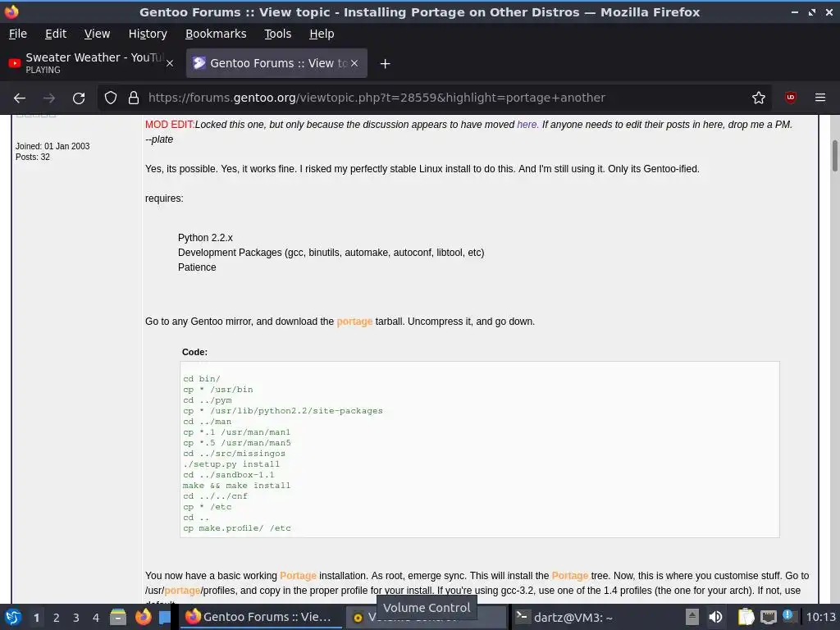This screenshot has height=630, width=840.
Task: Click the page vertical scrollbar thumb
Action: [x=834, y=156]
